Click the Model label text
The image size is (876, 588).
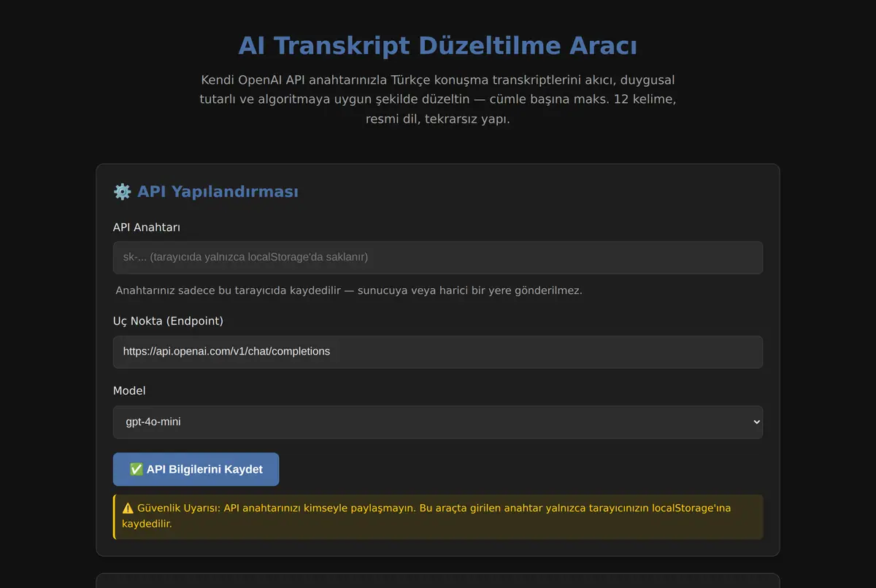[129, 391]
